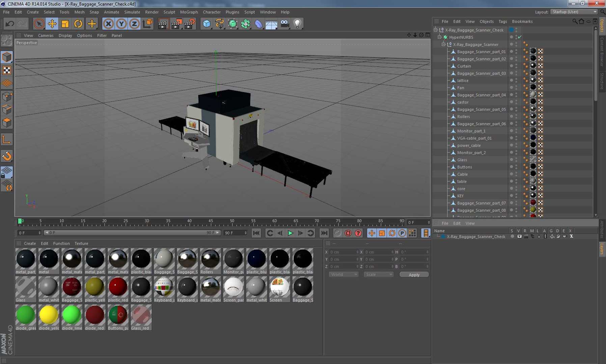Image resolution: width=606 pixels, height=364 pixels.
Task: Open the HyperNURBS generator icon
Action: pyautogui.click(x=232, y=24)
